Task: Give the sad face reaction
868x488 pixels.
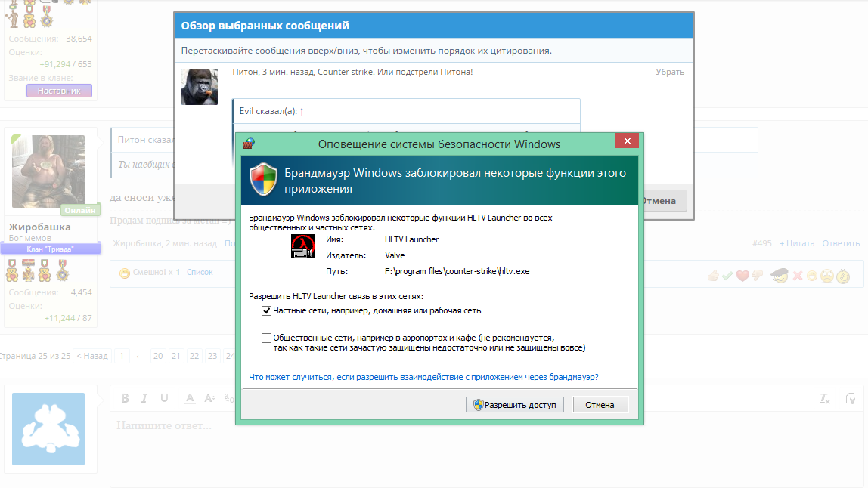Action: [x=827, y=276]
